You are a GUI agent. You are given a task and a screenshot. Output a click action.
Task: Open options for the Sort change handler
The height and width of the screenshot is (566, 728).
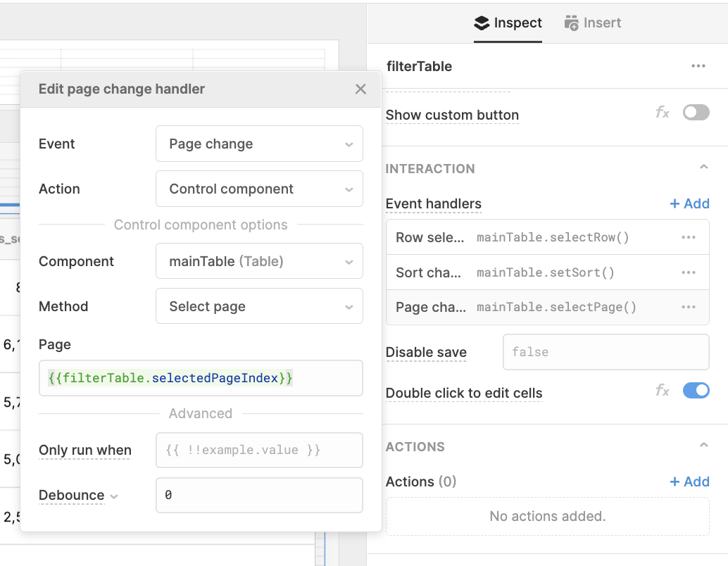(688, 272)
